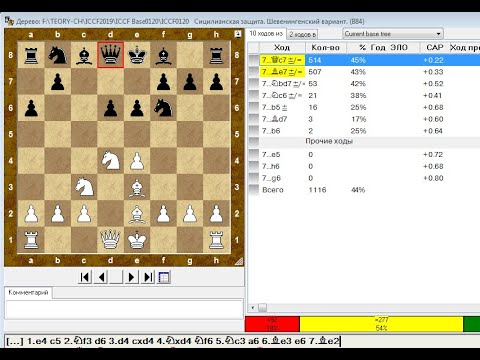480x360 pixels.
Task: Select the white bishop on e2
Action: [x=137, y=214]
